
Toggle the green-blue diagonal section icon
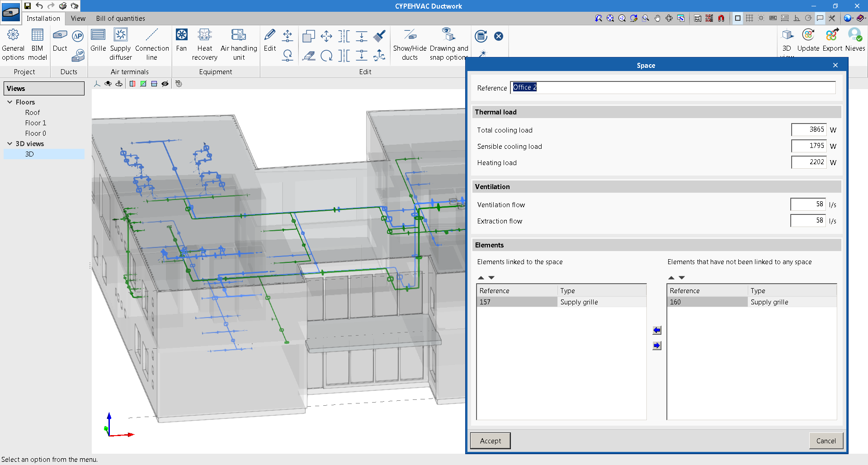pos(143,84)
